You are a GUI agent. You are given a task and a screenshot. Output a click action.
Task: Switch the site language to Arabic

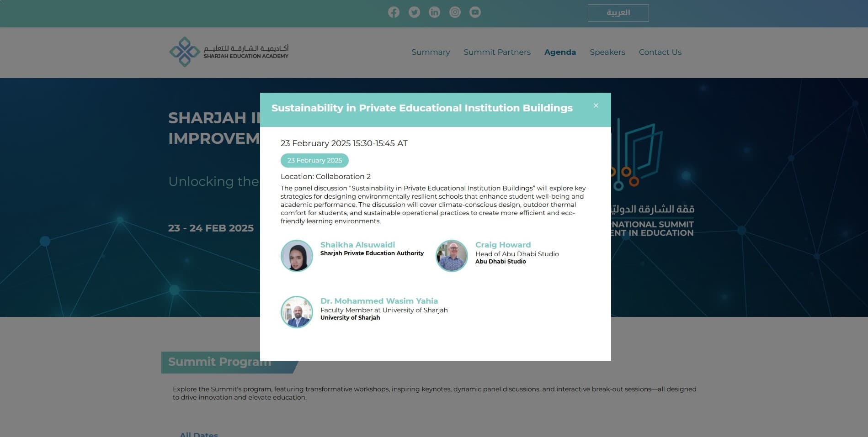[x=618, y=13]
